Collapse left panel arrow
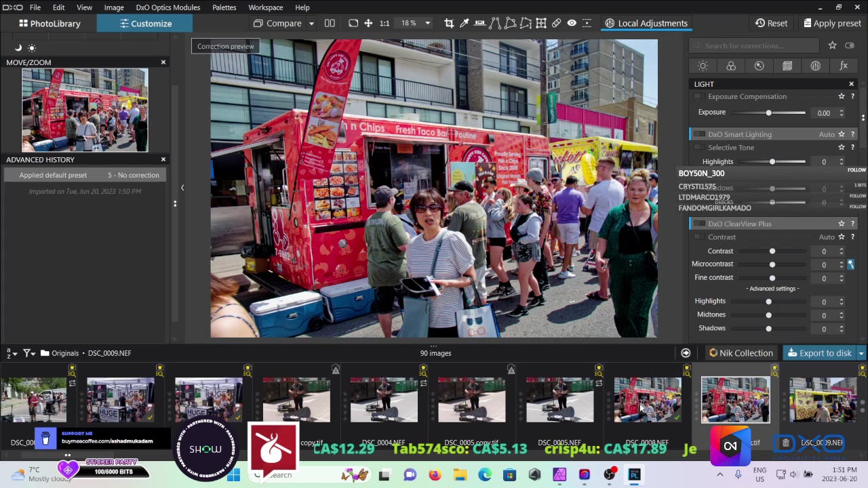This screenshot has width=868, height=488. 182,188
